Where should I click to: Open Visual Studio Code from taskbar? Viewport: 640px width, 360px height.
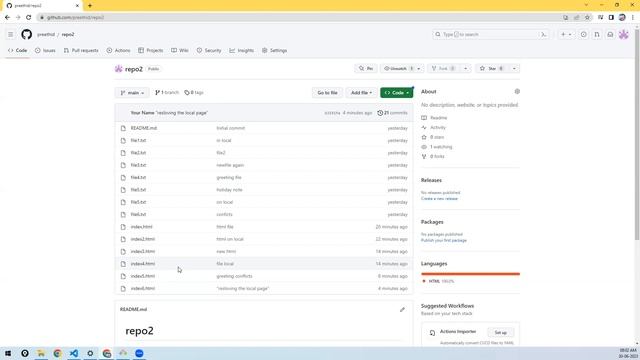[74, 353]
